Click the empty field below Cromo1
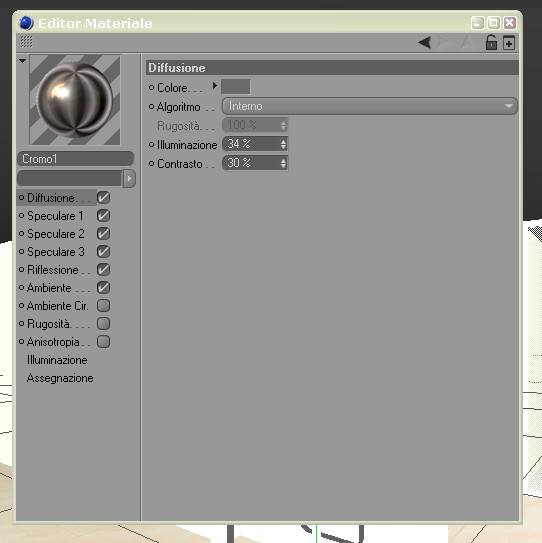 click(x=70, y=178)
